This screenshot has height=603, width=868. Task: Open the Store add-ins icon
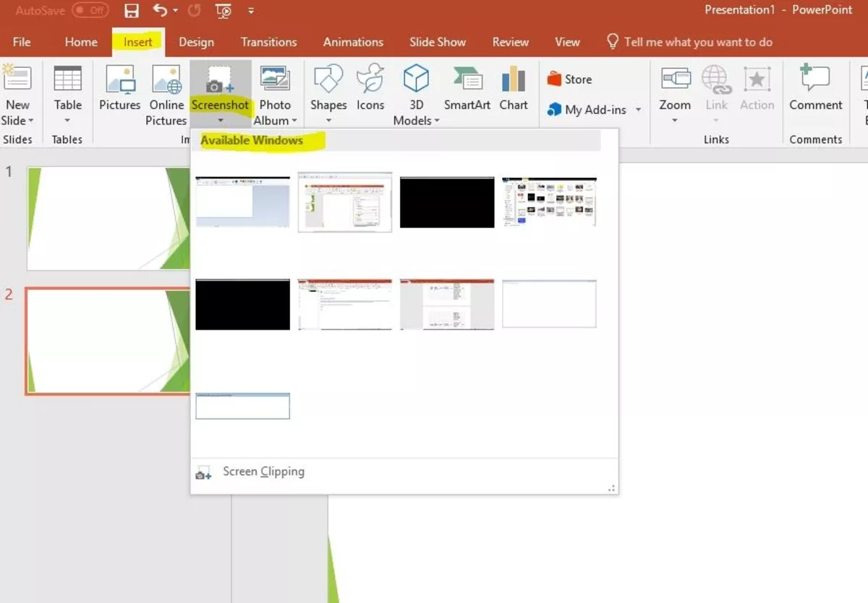571,79
